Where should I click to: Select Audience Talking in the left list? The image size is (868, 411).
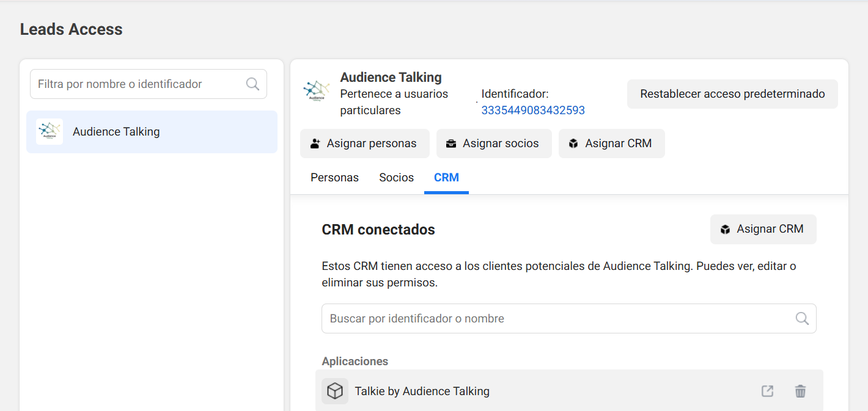pos(152,132)
